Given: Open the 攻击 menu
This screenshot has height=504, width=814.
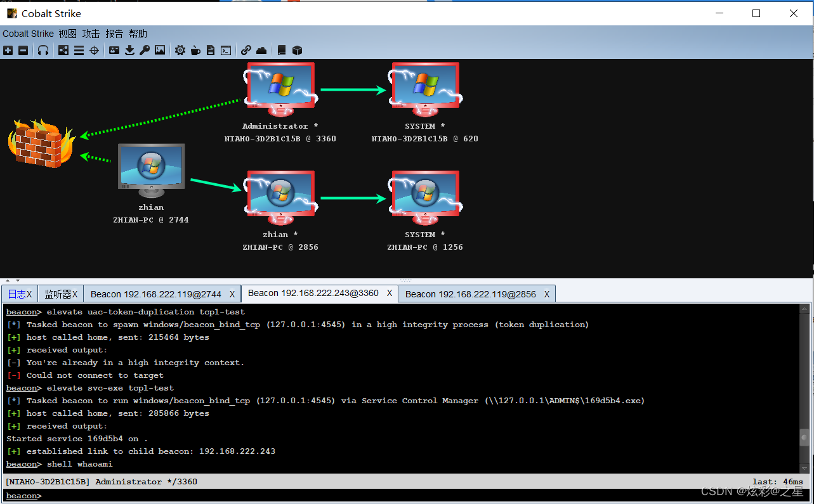Looking at the screenshot, I should (91, 34).
